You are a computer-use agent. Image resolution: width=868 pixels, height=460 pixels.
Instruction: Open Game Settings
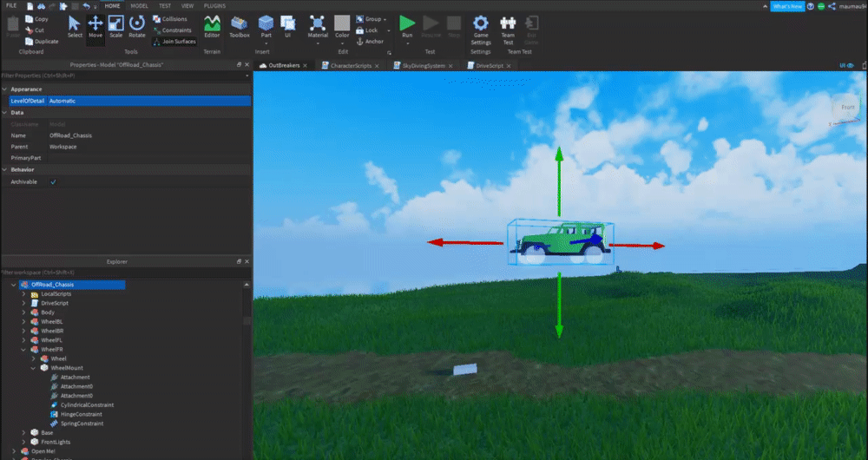(481, 30)
